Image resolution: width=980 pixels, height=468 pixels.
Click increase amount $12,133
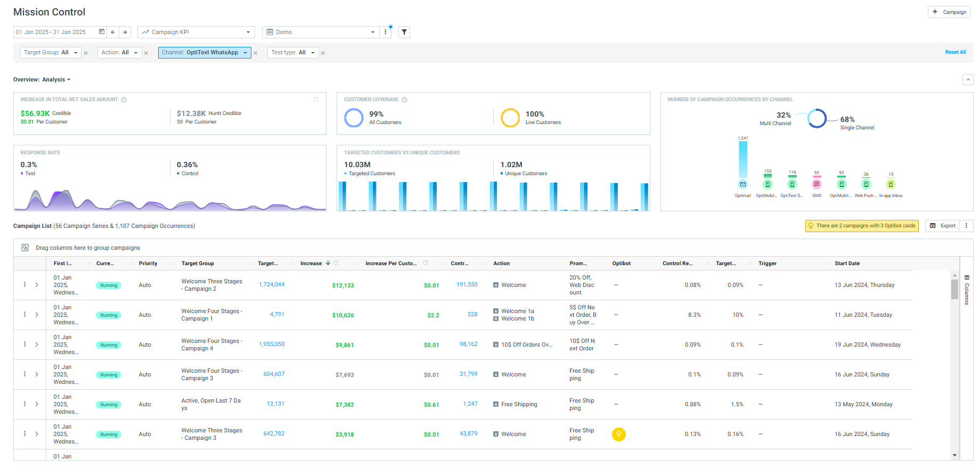[343, 285]
